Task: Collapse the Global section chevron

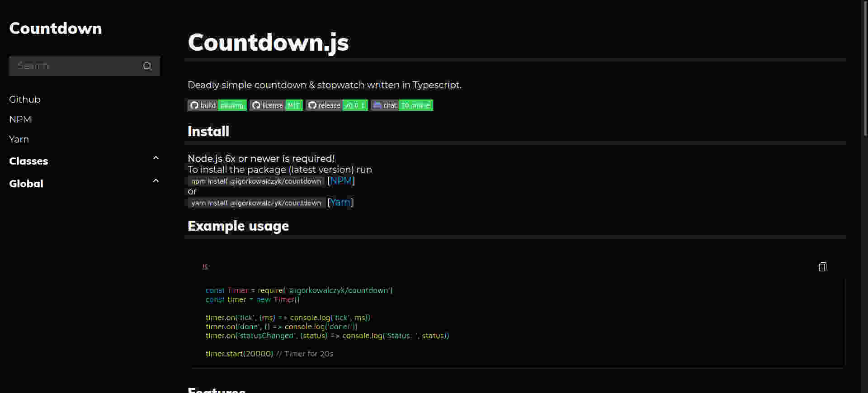Action: coord(156,180)
